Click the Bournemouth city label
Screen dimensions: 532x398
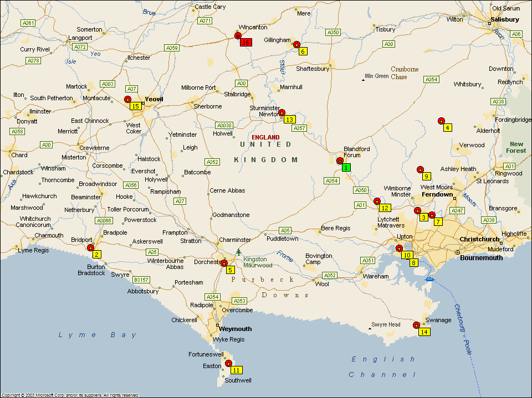tap(481, 257)
